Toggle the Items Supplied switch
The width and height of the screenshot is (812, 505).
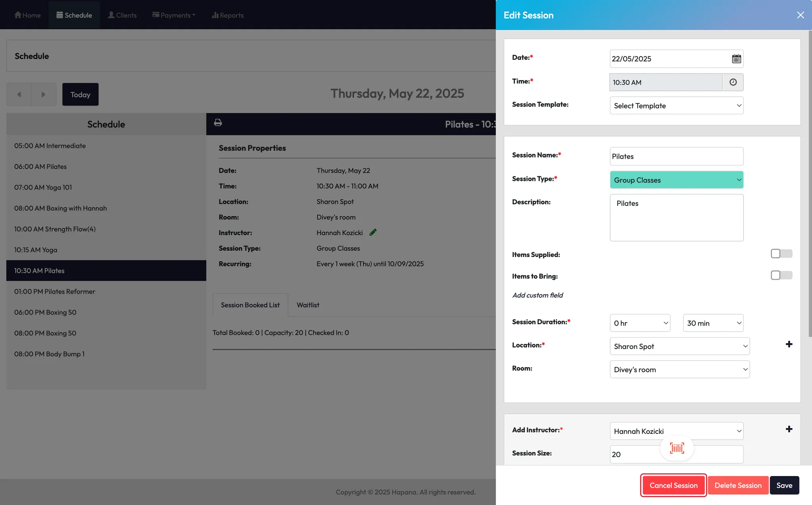pyautogui.click(x=781, y=253)
